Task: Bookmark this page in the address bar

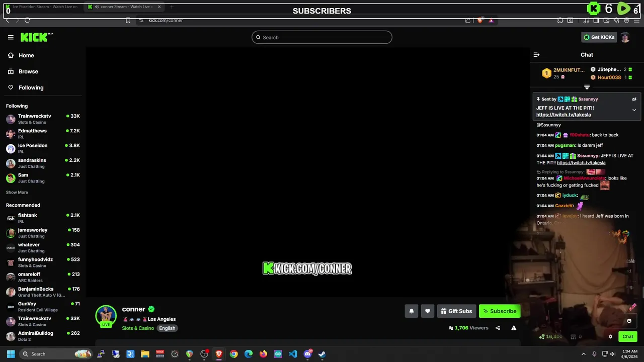Action: tap(128, 20)
